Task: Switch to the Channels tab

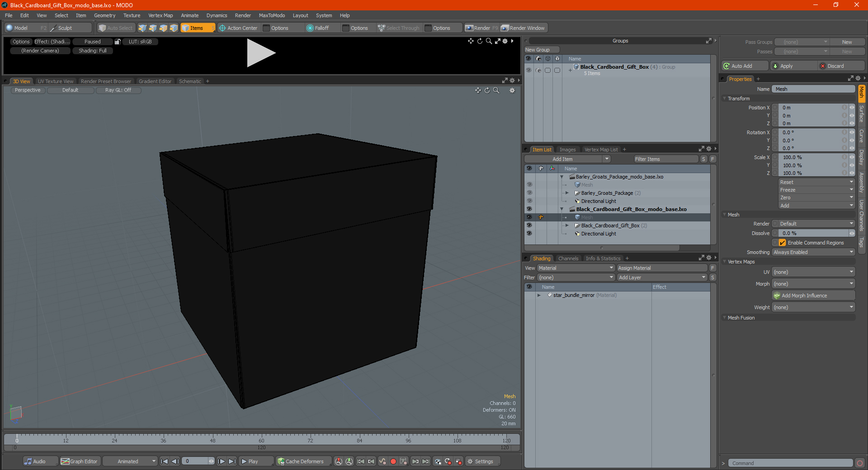Action: pos(568,258)
